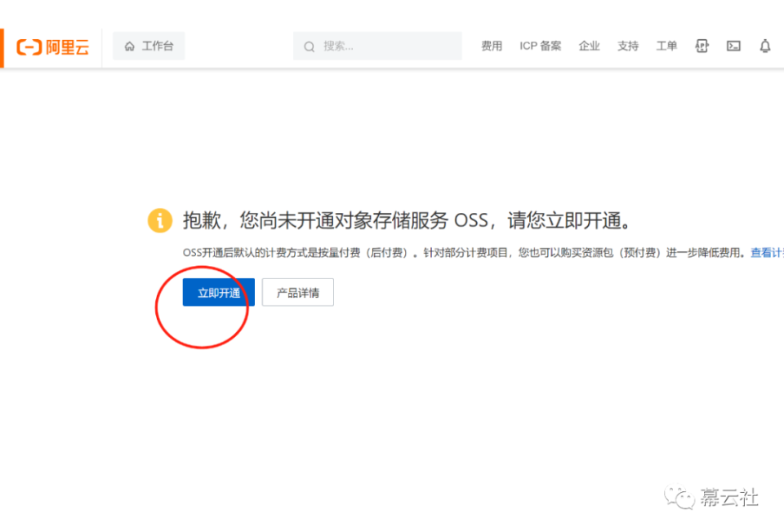Click the 产品详情 product details button
The width and height of the screenshot is (784, 532).
(297, 292)
